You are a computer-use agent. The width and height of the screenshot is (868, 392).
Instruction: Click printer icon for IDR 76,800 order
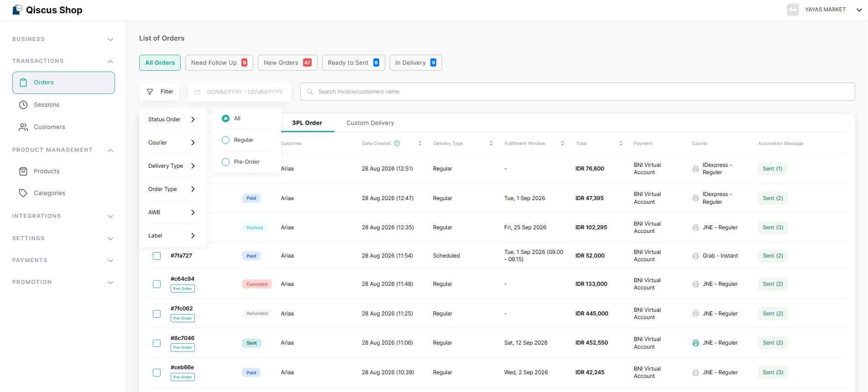[695, 169]
